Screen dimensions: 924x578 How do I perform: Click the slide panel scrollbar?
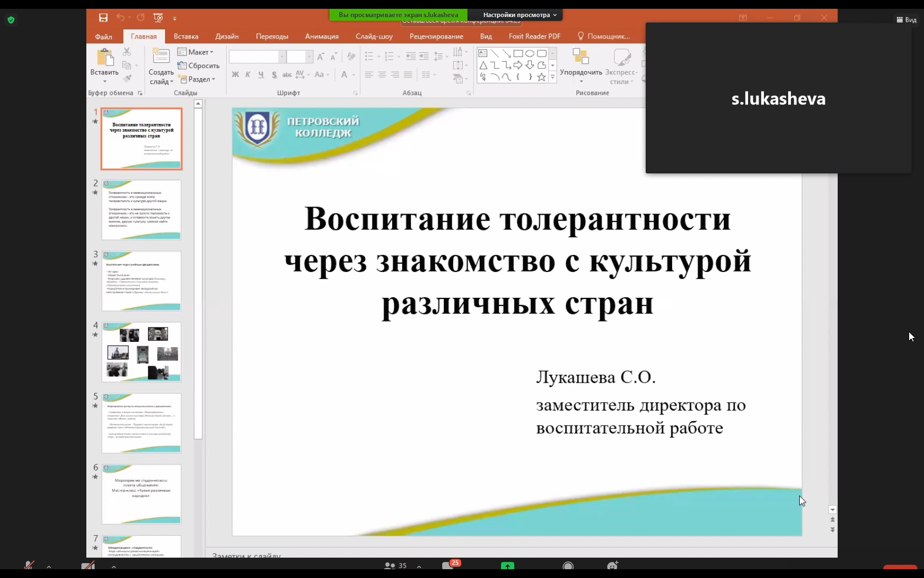pos(198,273)
